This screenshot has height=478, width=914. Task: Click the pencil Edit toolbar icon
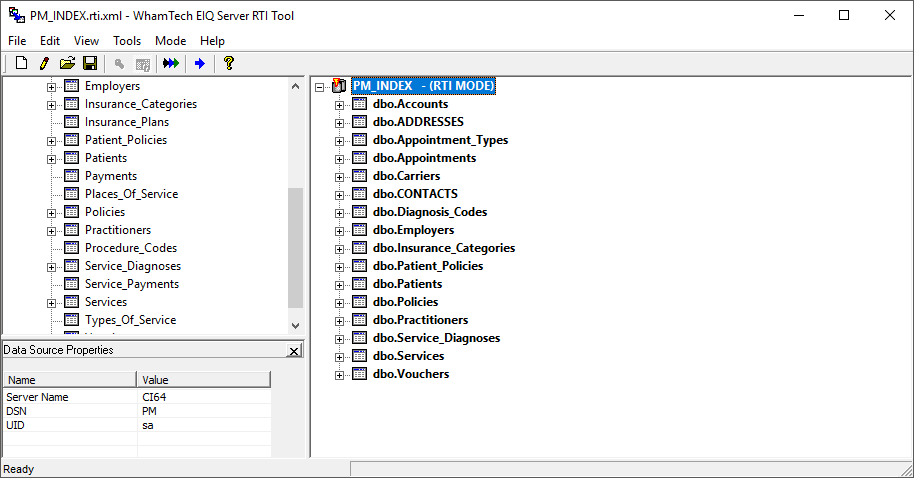tap(44, 63)
